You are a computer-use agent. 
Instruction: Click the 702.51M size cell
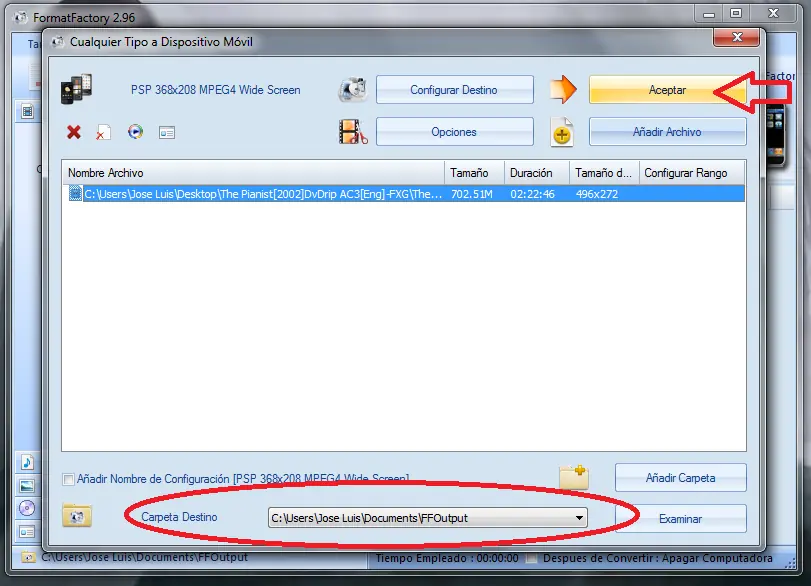pyautogui.click(x=472, y=194)
